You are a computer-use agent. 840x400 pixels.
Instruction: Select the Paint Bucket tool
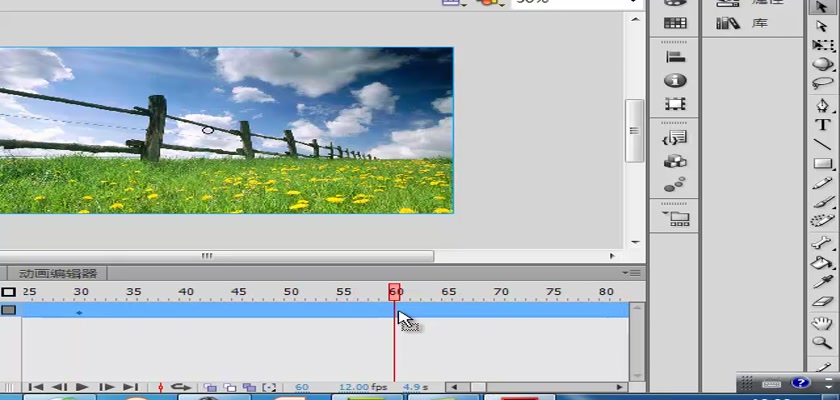[822, 262]
